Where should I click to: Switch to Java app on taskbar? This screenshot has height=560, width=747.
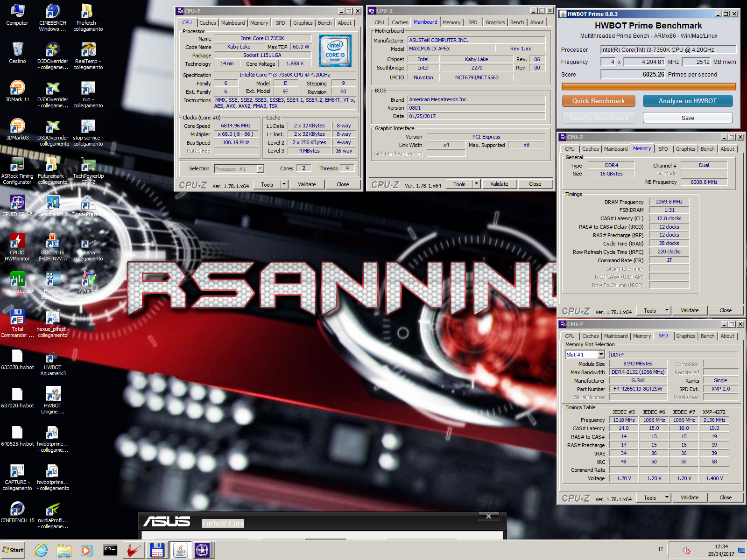(180, 550)
